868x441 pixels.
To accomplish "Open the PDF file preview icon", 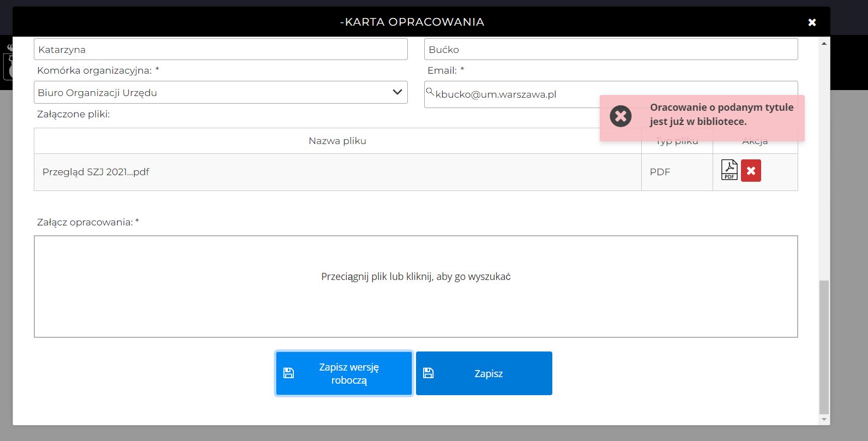I will [x=729, y=170].
